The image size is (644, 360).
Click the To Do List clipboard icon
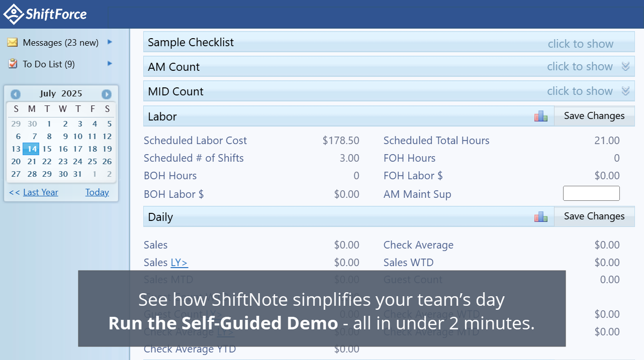tap(12, 64)
